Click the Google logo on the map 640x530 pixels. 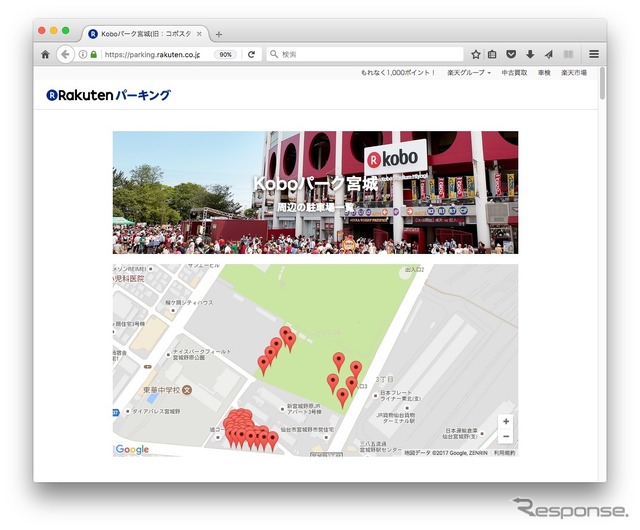[132, 449]
